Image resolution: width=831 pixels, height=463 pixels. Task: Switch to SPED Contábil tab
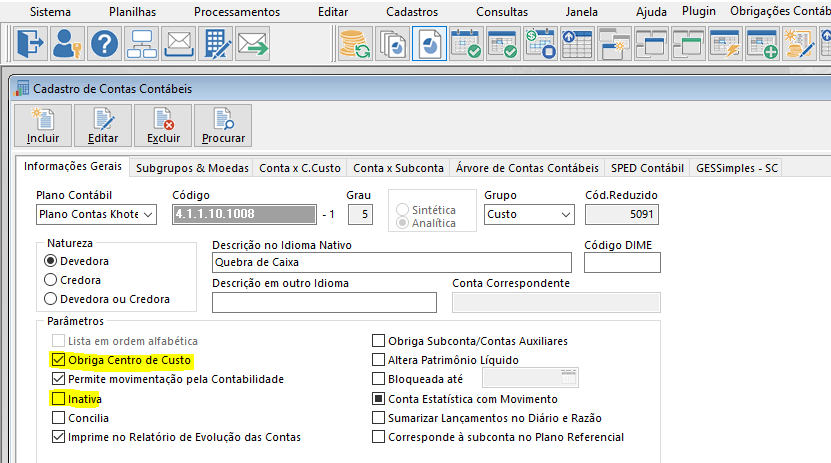point(647,168)
